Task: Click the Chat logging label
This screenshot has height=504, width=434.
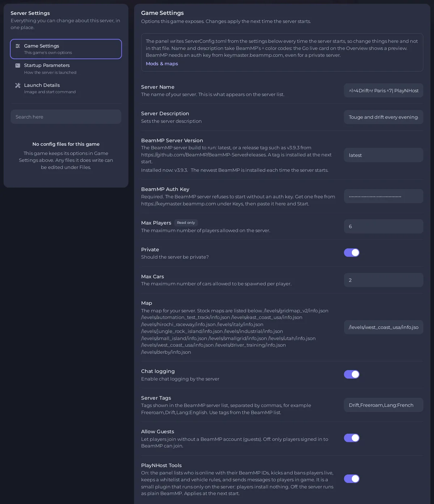Action: [158, 371]
